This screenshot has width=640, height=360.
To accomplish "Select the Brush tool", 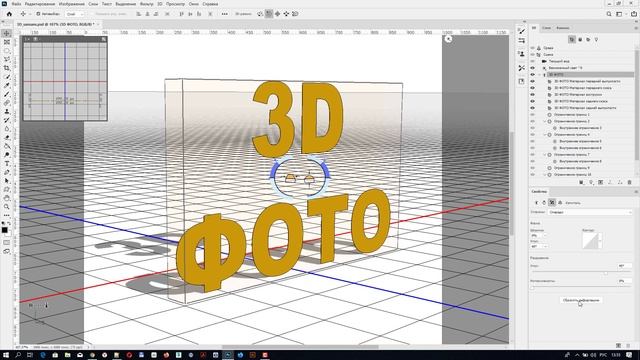I will tap(7, 94).
